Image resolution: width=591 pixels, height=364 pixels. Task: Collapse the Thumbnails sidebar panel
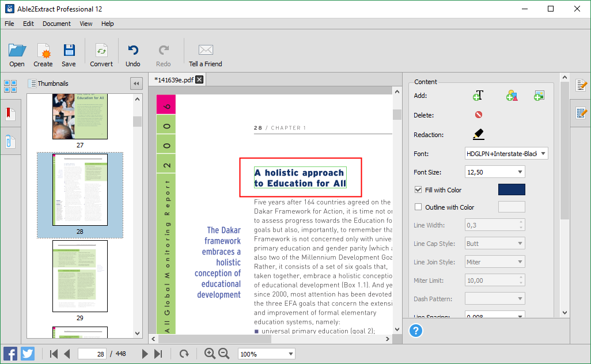[x=136, y=83]
